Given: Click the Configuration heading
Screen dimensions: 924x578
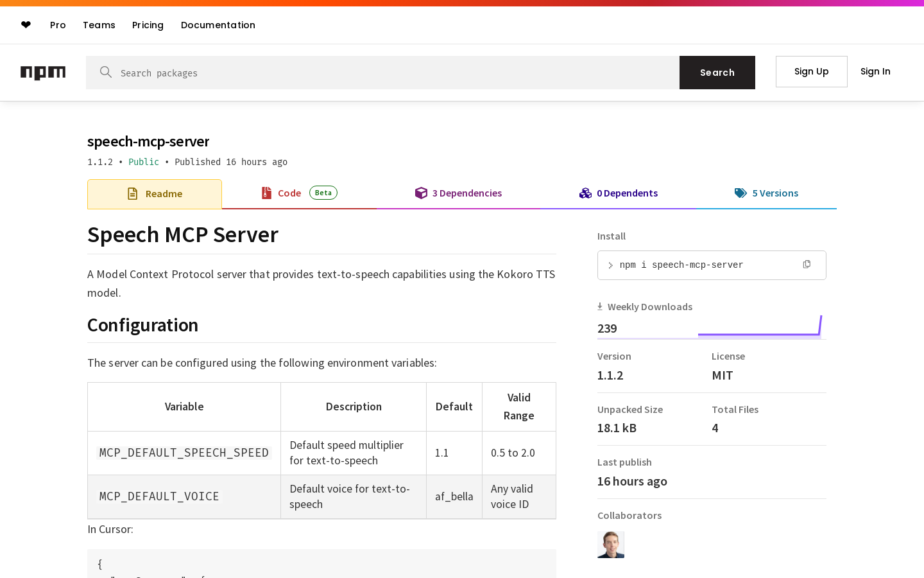Looking at the screenshot, I should point(142,325).
